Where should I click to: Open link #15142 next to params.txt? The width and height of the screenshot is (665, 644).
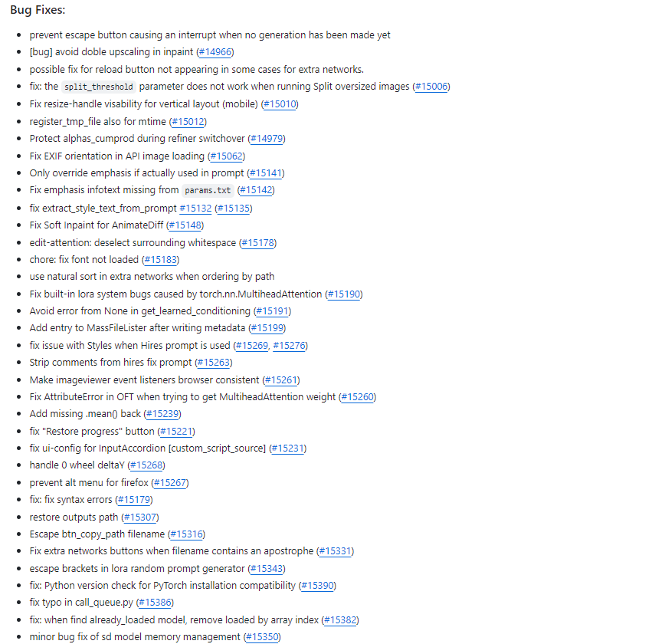click(256, 190)
